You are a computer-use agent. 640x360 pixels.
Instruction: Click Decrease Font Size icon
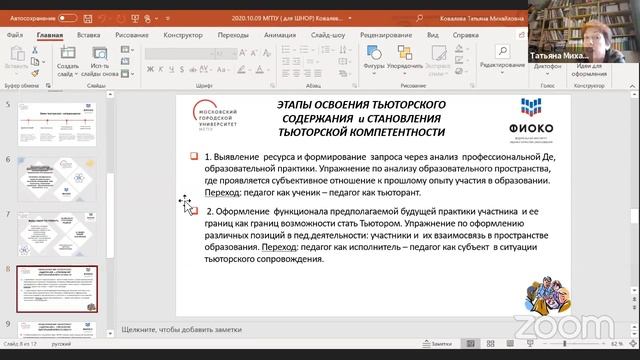point(254,53)
